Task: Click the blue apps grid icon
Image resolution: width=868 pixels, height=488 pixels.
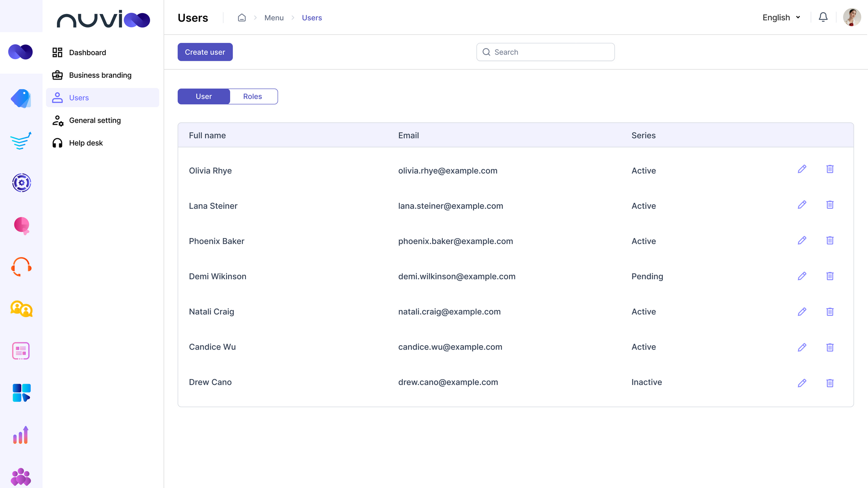Action: coord(21,393)
